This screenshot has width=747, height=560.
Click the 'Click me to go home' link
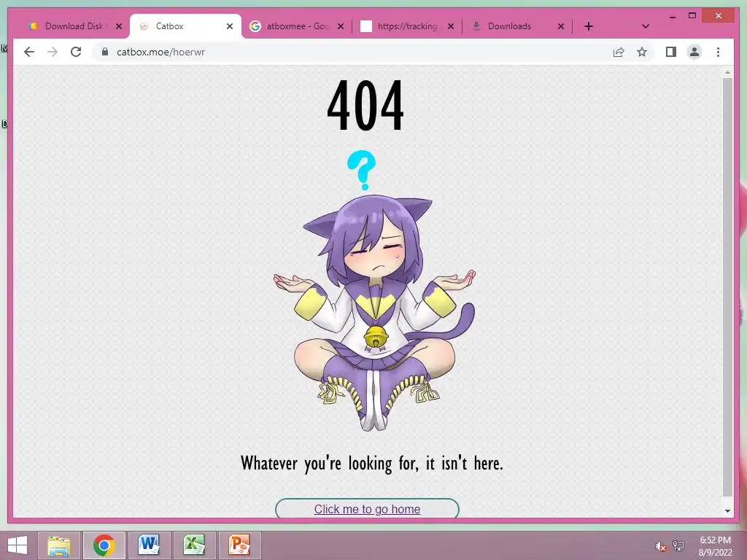click(x=367, y=509)
